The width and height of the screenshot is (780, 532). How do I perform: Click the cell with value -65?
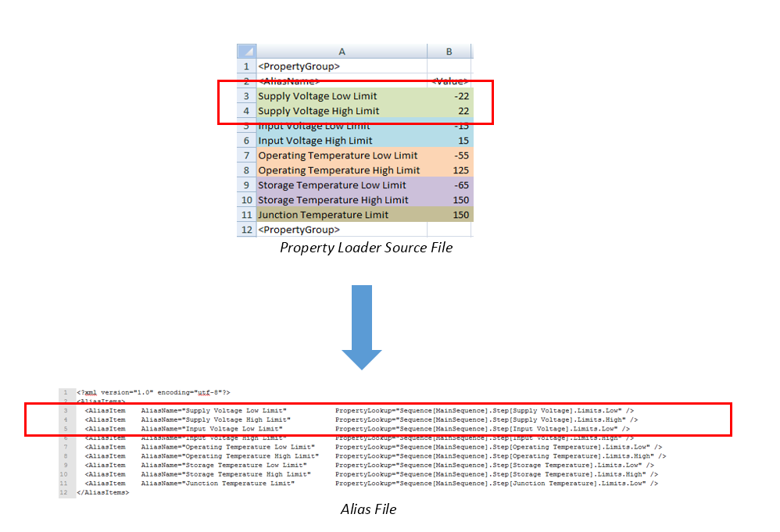tap(449, 185)
